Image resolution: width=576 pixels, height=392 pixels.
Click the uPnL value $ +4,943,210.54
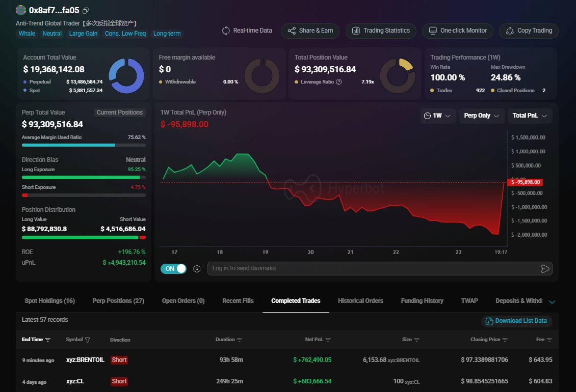[x=124, y=263]
